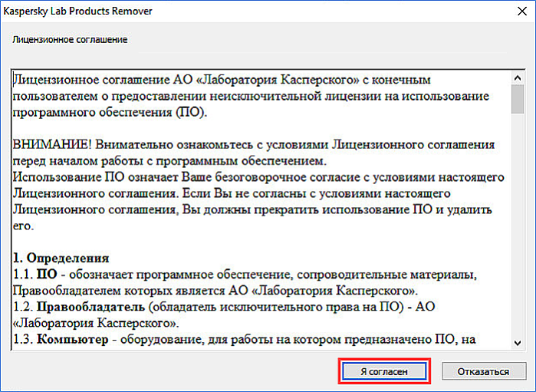
Task: Click the window title "Kaspersky Lab Products Remover"
Action: 77,11
